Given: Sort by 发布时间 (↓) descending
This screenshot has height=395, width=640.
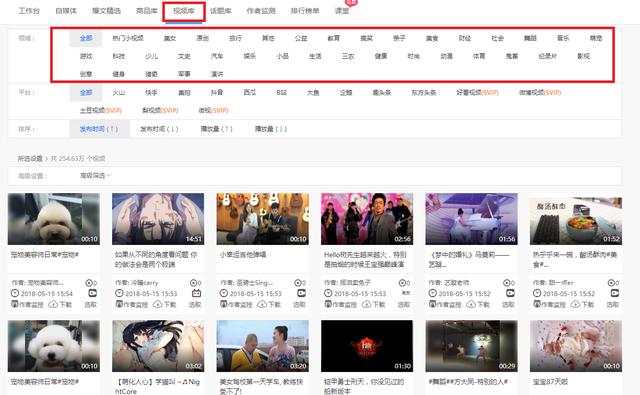Looking at the screenshot, I should [159, 129].
